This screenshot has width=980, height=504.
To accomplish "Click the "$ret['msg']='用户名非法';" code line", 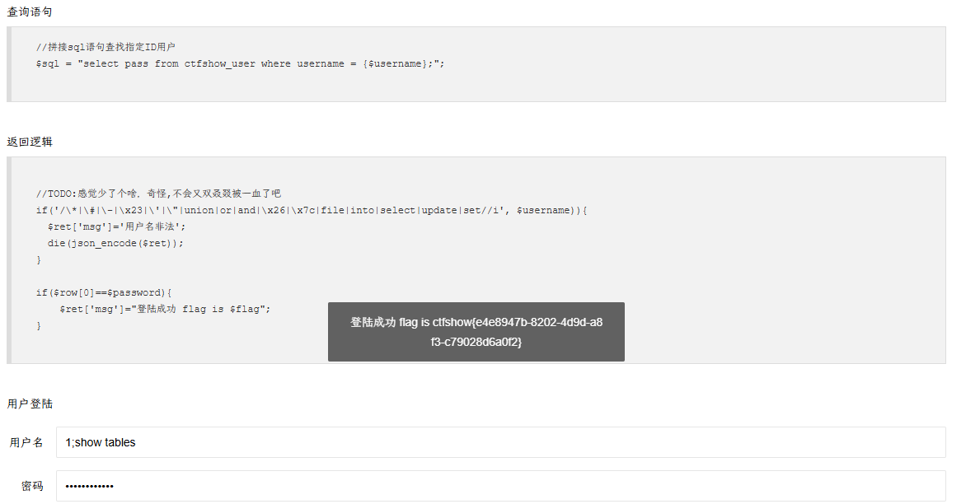I will (x=117, y=226).
